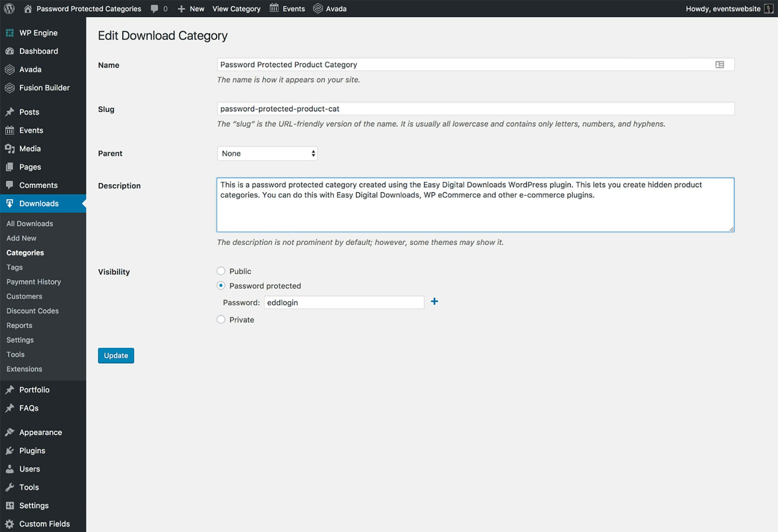Click the Comments bubble icon in sidebar
This screenshot has height=532, width=778.
[10, 185]
